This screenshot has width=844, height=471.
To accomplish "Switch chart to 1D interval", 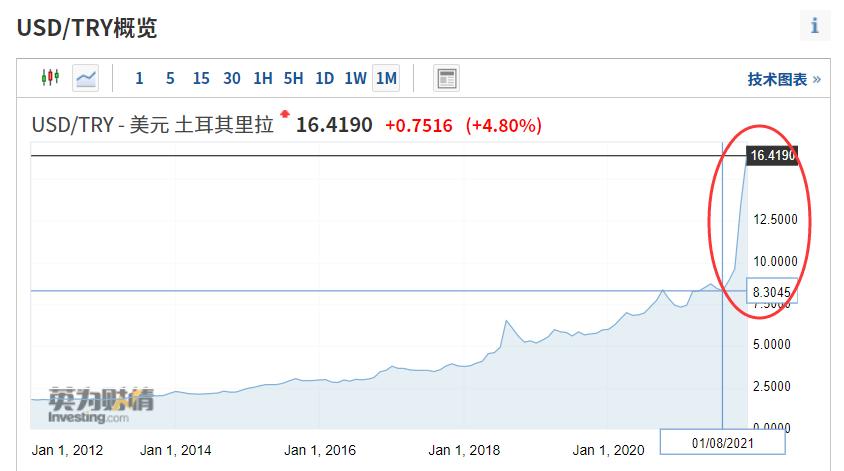I will point(324,78).
